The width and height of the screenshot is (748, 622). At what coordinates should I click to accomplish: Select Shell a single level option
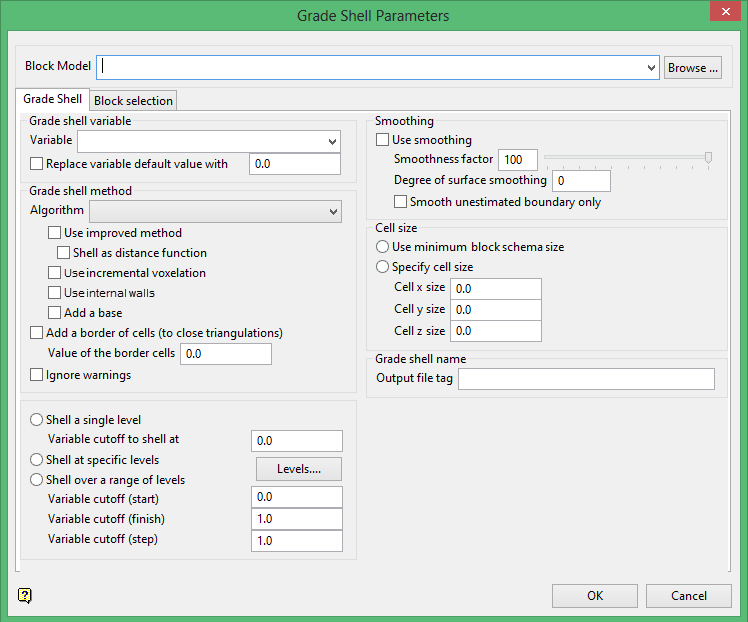pos(37,420)
